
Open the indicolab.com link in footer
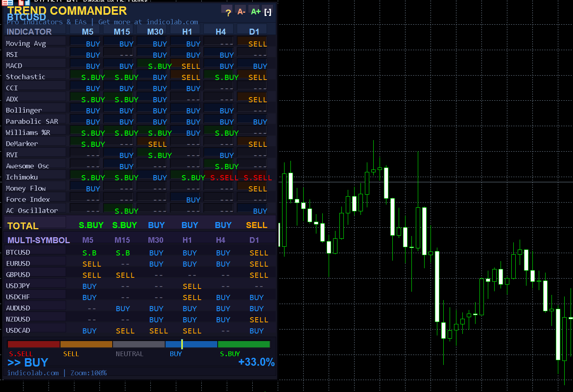point(33,373)
